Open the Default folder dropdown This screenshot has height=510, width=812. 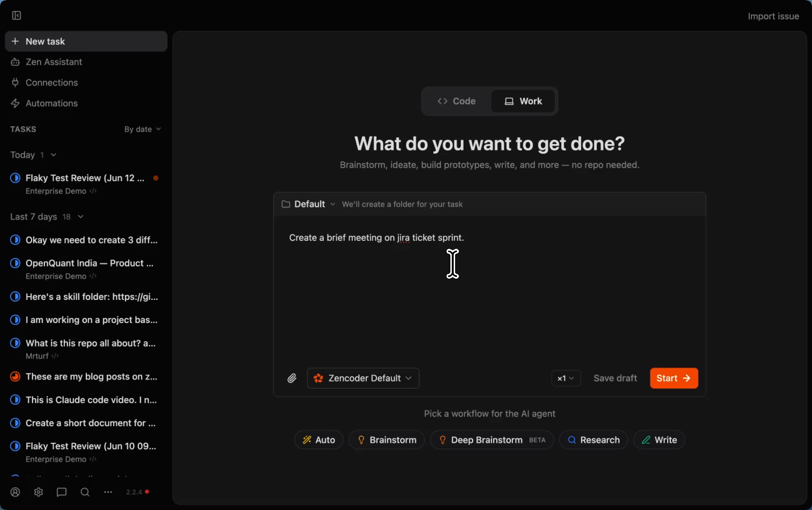point(309,204)
